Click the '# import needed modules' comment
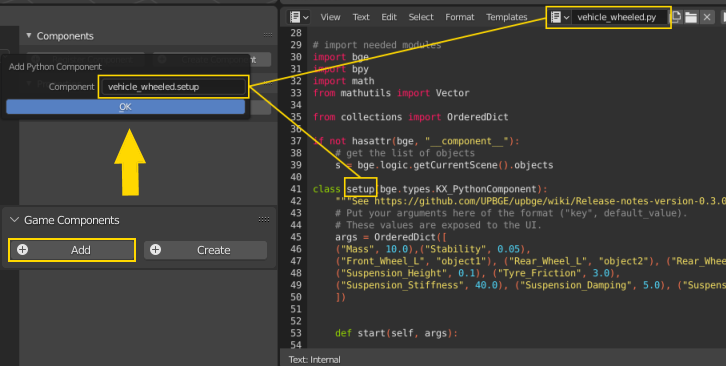The height and width of the screenshot is (366, 726). [x=377, y=45]
